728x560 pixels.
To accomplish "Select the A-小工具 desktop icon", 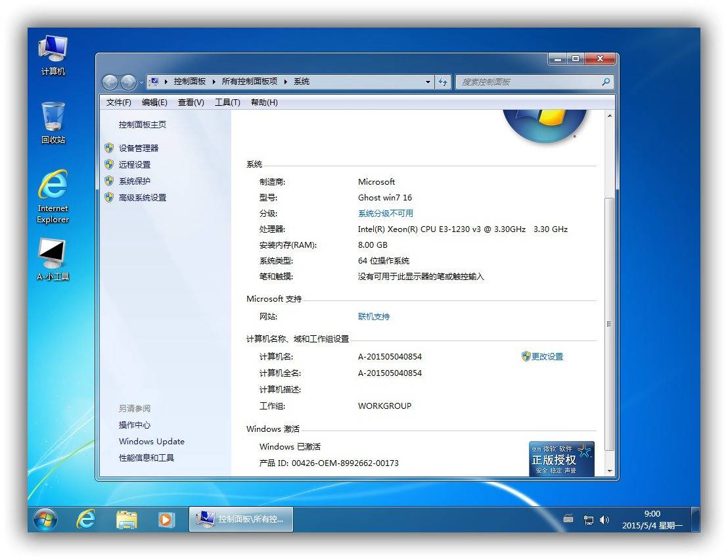I will [x=53, y=259].
